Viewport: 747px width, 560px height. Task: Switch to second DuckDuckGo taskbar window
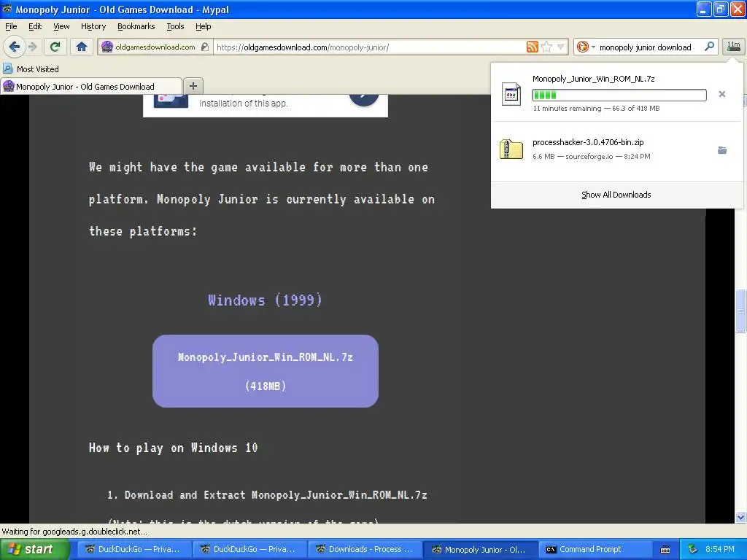pos(249,550)
